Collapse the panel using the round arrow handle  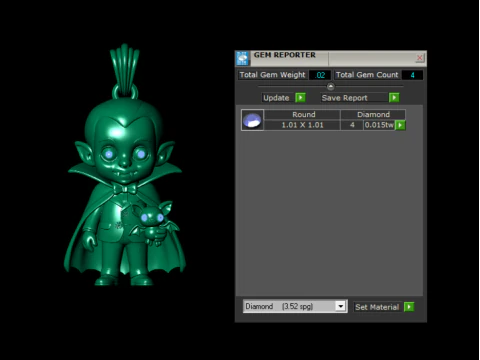330,87
